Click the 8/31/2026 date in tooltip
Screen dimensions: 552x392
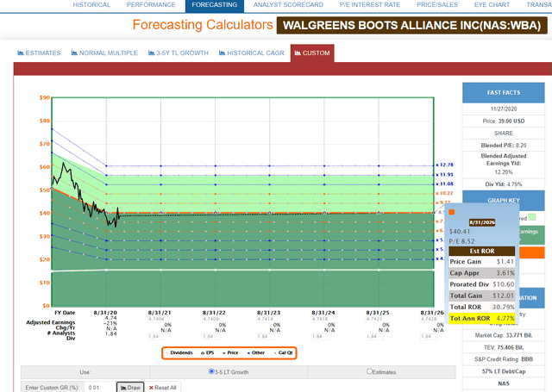[482, 222]
